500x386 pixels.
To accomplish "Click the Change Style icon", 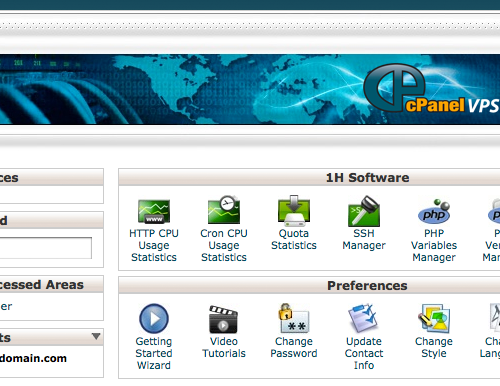I will point(434,318).
